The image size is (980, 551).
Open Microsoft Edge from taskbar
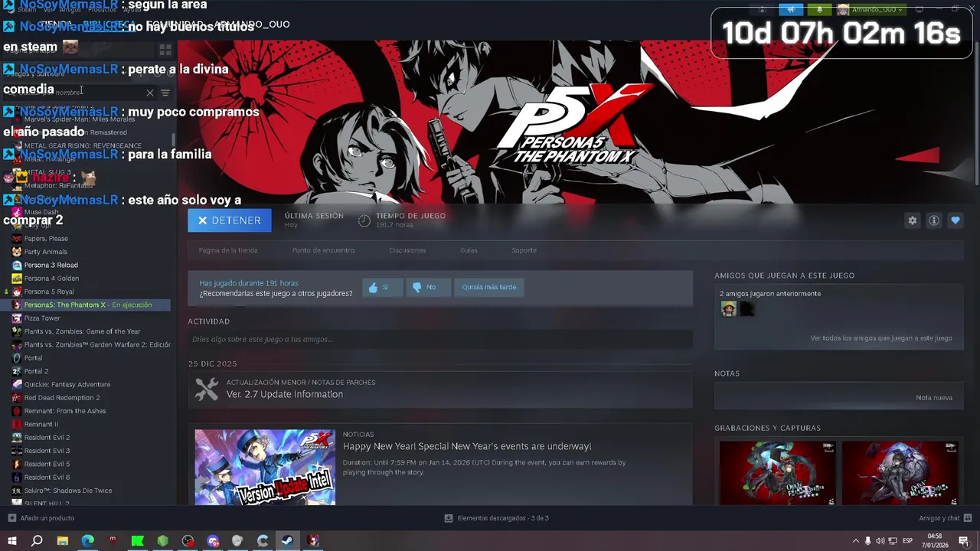87,541
